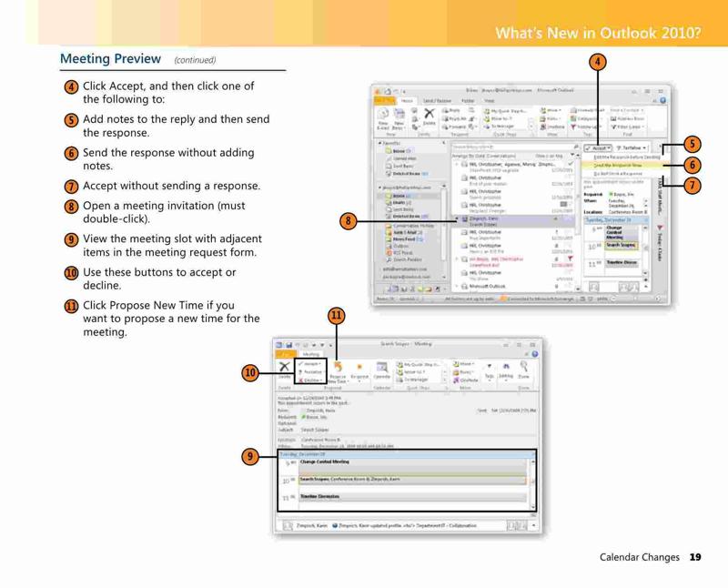Expand the Microsoft Outlook conversation
Viewport: 728px width, 588px height.
(457, 286)
